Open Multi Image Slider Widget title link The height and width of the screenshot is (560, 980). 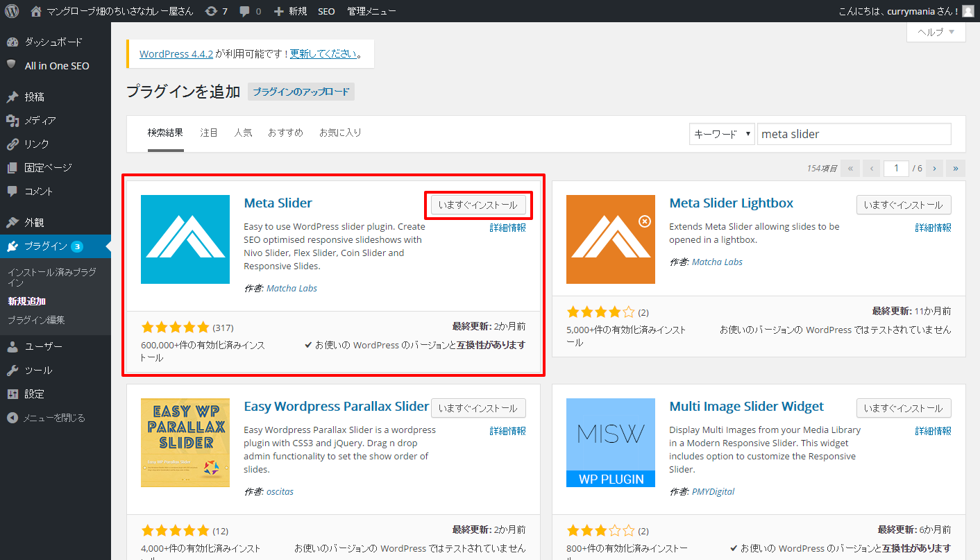pyautogui.click(x=747, y=407)
